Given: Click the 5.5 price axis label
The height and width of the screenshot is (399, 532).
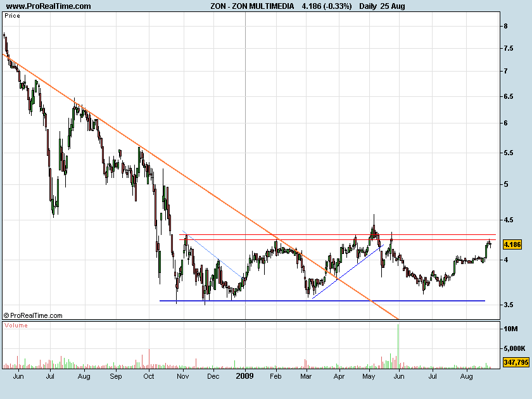Looking at the screenshot, I should (509, 153).
